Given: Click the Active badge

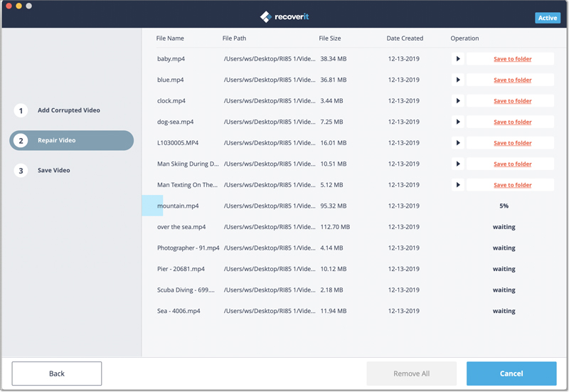Looking at the screenshot, I should click(x=547, y=18).
